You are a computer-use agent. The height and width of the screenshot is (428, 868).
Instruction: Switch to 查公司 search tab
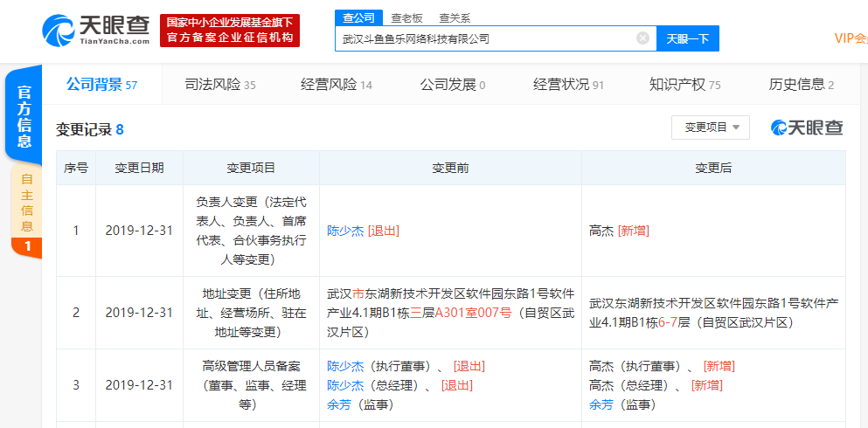[x=358, y=17]
